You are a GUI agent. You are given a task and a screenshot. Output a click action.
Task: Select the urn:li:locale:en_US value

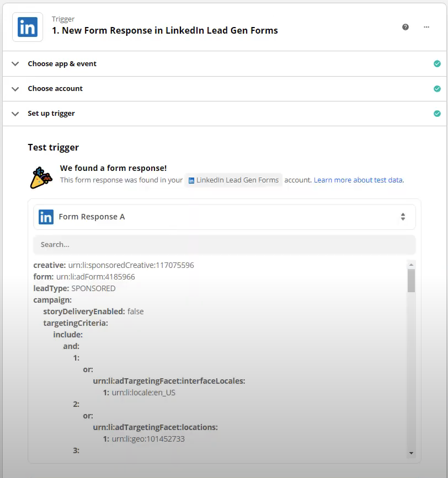pyautogui.click(x=143, y=393)
